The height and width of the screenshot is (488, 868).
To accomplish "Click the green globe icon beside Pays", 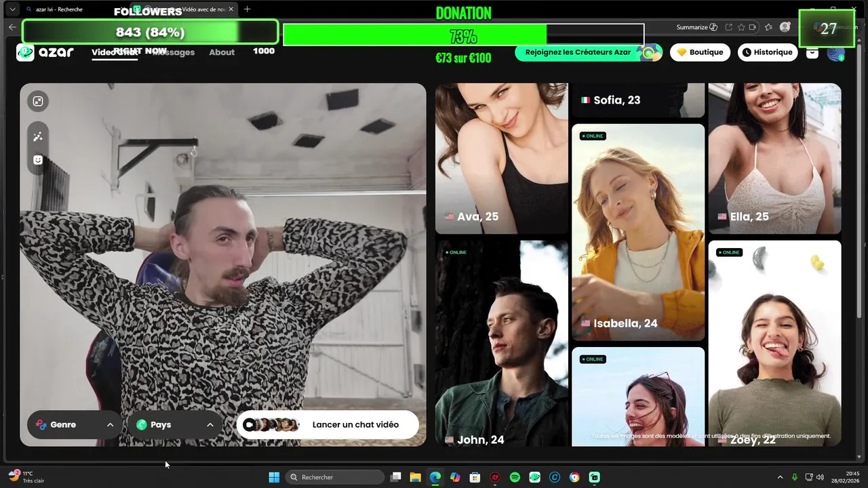I will 142,425.
